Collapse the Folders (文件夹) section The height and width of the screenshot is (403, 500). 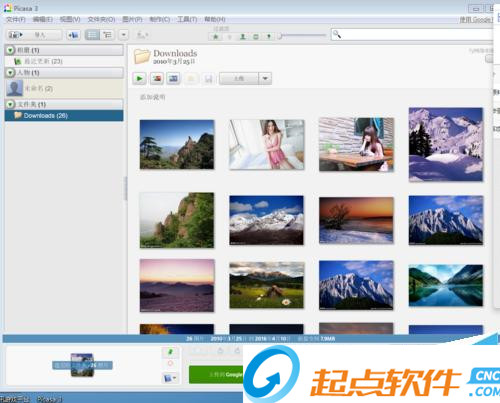tap(10, 104)
